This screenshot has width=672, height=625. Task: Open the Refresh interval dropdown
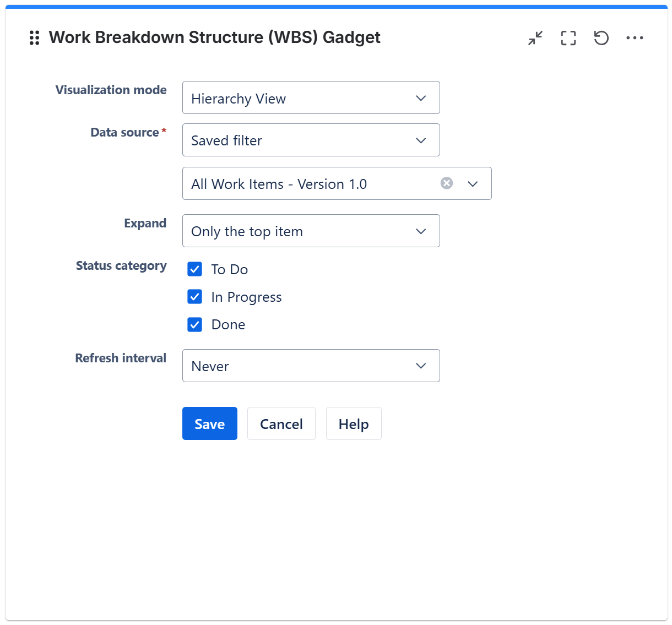(x=311, y=366)
